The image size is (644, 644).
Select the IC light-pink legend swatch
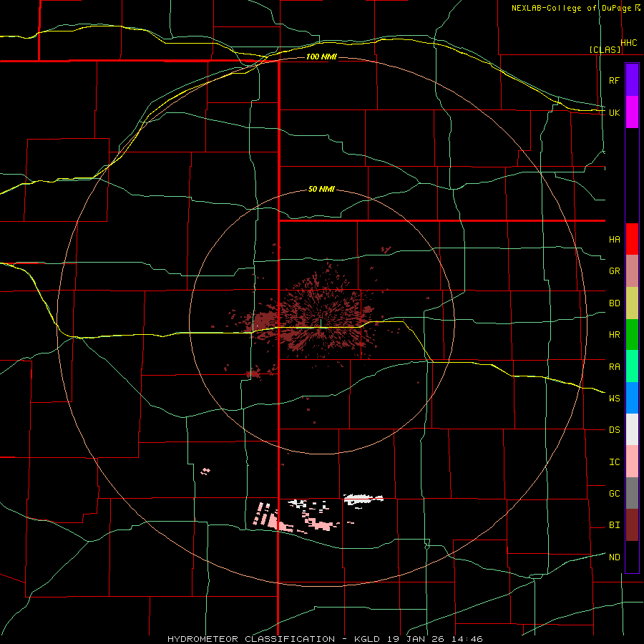coord(632,462)
